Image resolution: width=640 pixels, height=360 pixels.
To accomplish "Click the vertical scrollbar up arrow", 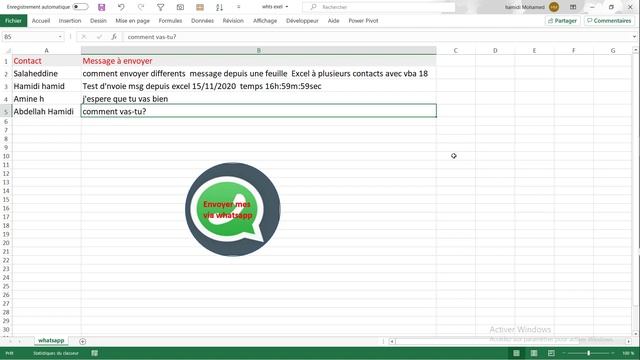I will point(636,50).
